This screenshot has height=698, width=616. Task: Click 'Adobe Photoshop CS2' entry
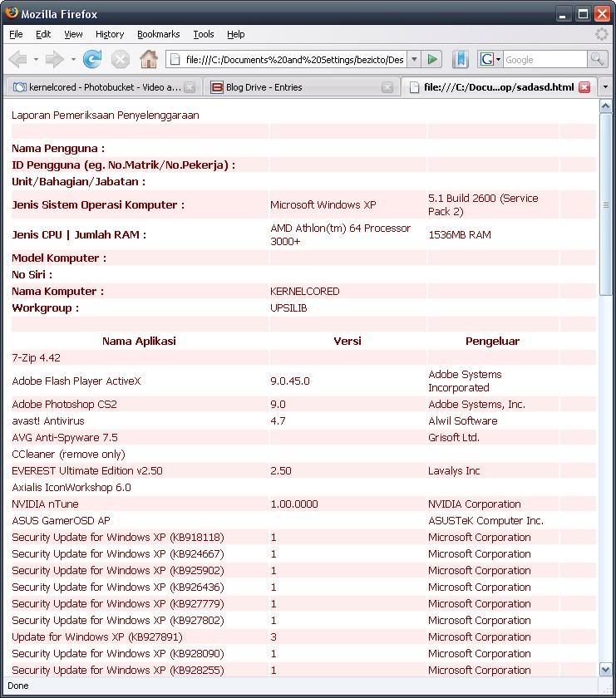(64, 404)
